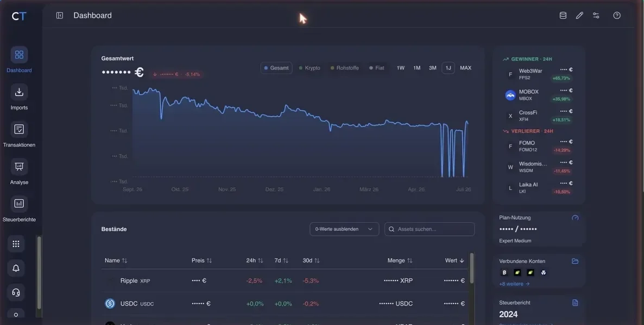Viewport: 644px width, 325px height.
Task: Click the 2024 Steuerbericht year
Action: point(508,314)
